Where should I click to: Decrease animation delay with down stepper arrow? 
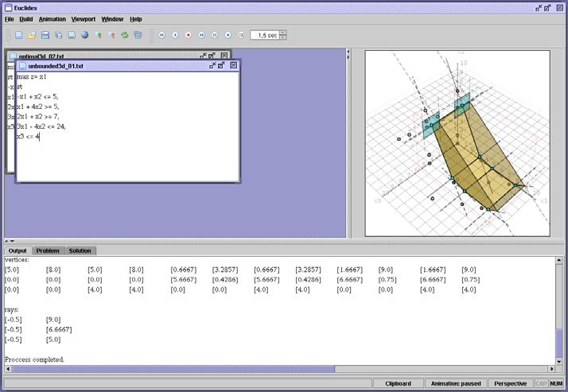pos(283,37)
